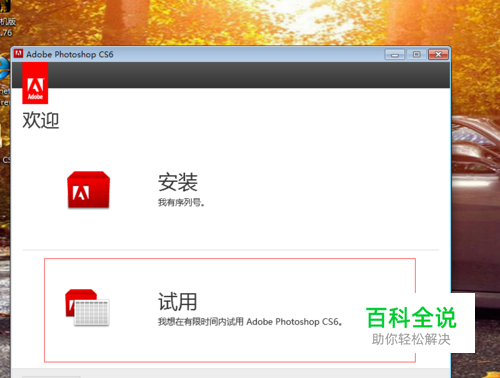Viewport: 500px width, 378px height.
Task: Click the red Adobe install box icon
Action: click(88, 190)
